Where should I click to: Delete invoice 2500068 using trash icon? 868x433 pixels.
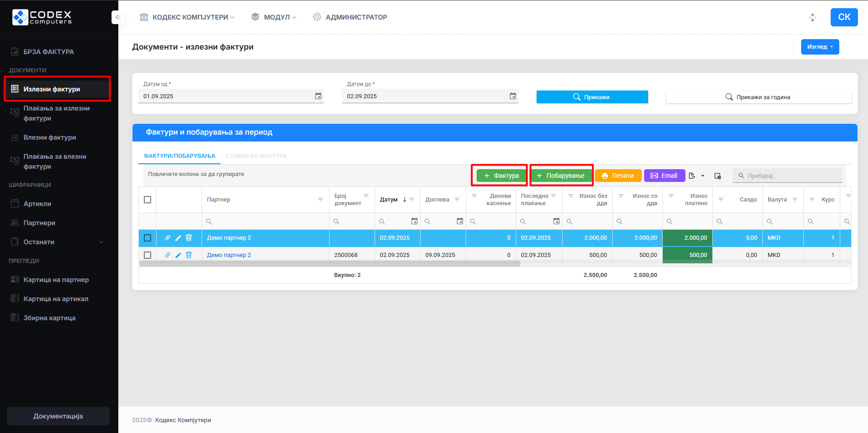189,255
